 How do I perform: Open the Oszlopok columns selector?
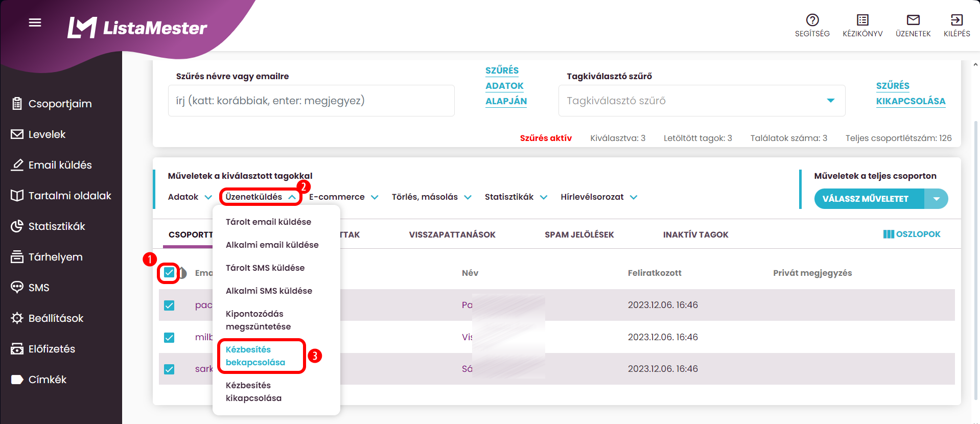[x=912, y=234]
